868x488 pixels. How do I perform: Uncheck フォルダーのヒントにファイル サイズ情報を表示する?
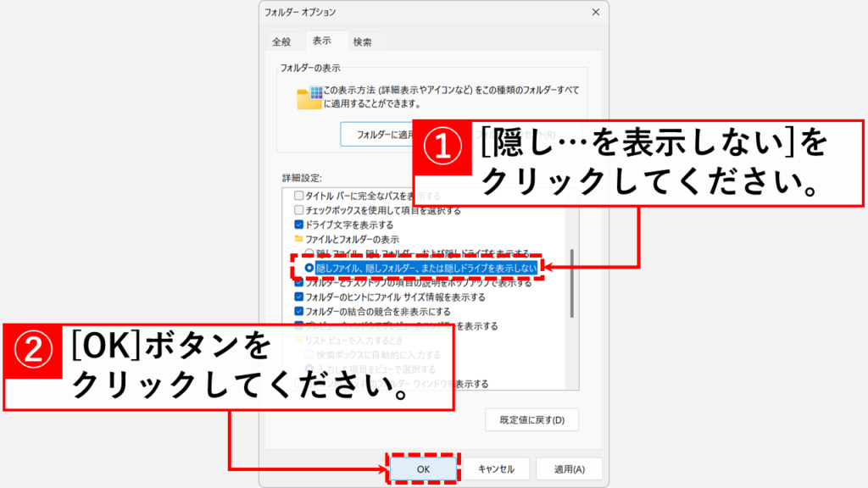(x=299, y=297)
